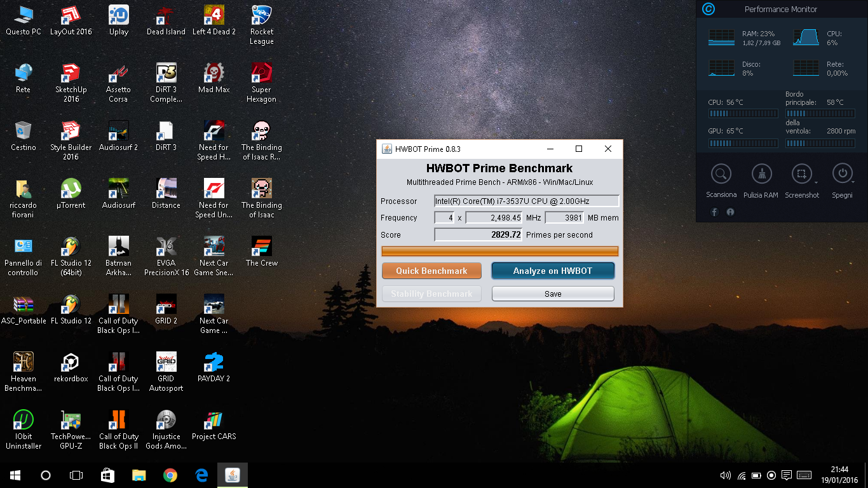Click the Performance Monitor logo icon

709,9
